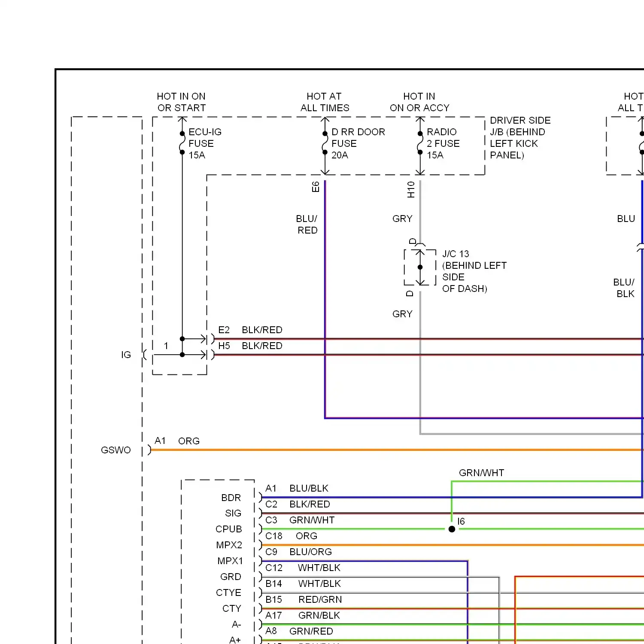Viewport: 644px width, 644px height.
Task: Click the "C9" pin label
Action: coord(271,552)
